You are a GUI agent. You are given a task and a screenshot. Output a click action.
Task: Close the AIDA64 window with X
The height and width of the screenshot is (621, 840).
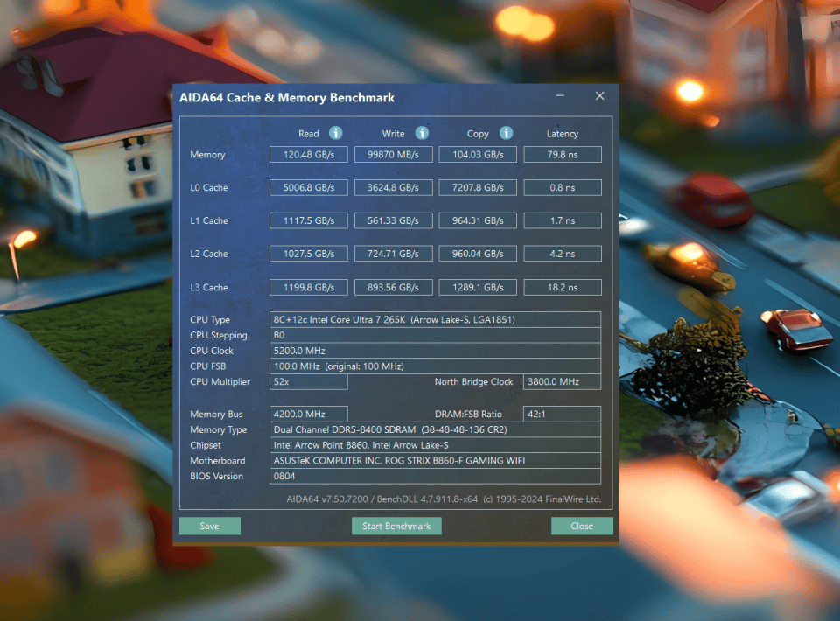pyautogui.click(x=600, y=96)
